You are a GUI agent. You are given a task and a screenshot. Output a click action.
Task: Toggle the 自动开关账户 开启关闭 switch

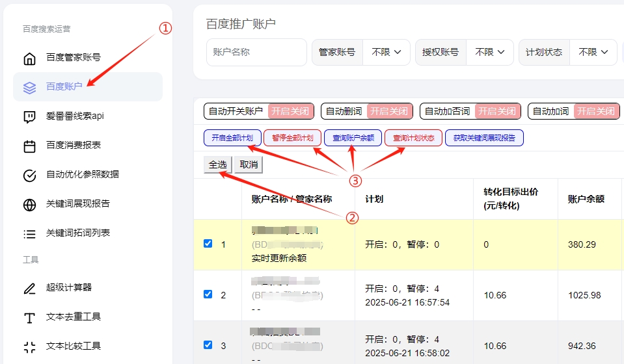(x=290, y=111)
